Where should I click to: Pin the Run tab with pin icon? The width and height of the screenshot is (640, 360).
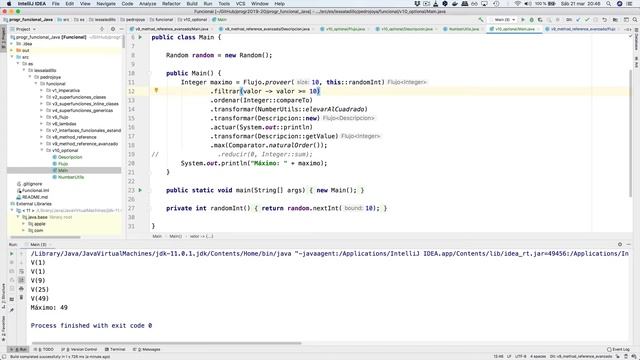tap(11, 310)
